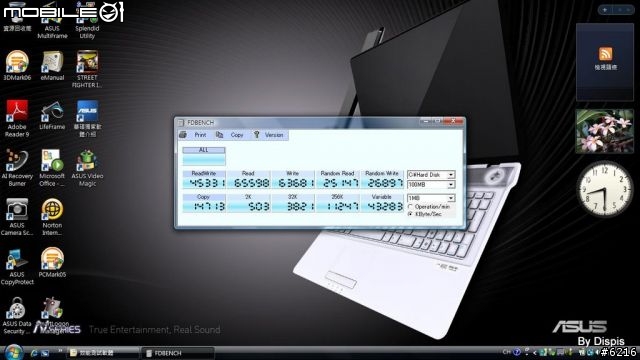
Task: Launch Norton Internet Security shortcut
Action: (x=52, y=217)
